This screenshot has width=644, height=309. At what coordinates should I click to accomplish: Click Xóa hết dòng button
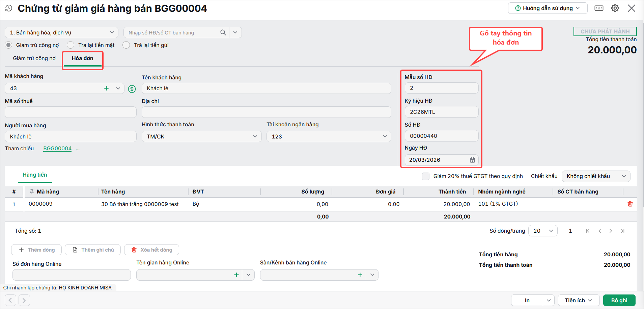click(151, 250)
